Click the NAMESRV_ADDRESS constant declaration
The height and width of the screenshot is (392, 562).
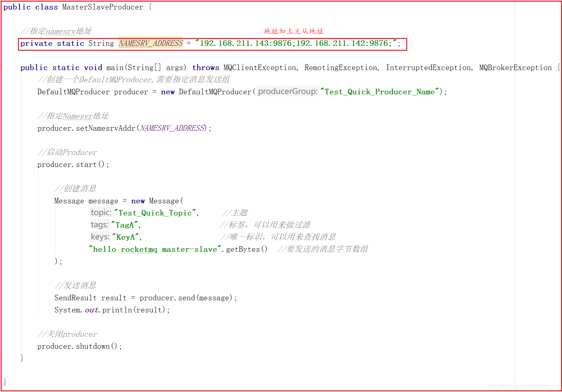[x=151, y=43]
